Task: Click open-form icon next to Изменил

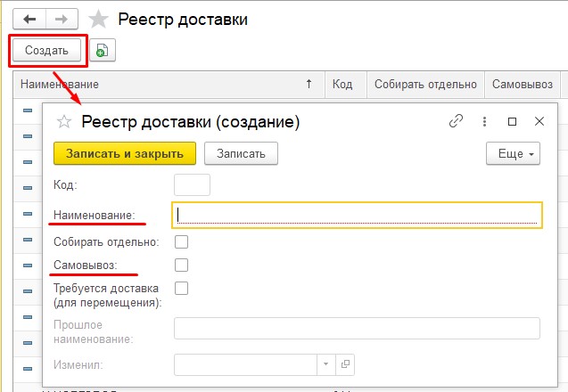Action: [x=345, y=364]
